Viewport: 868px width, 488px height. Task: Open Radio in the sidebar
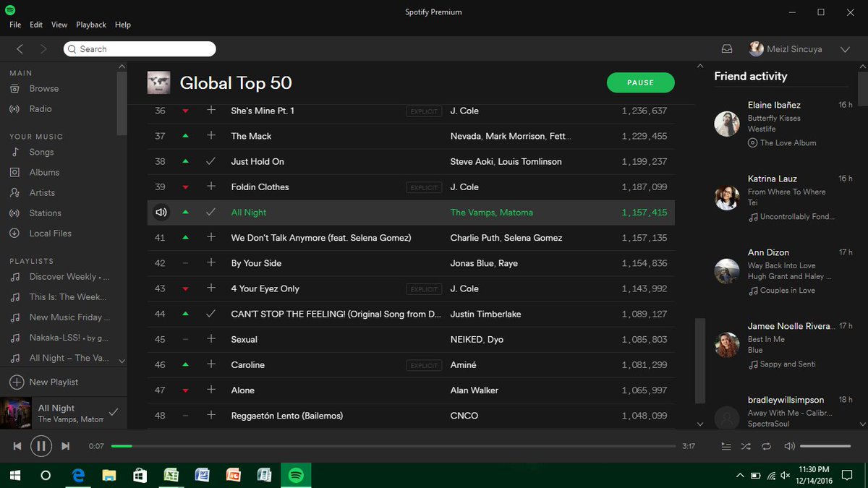[x=41, y=108]
